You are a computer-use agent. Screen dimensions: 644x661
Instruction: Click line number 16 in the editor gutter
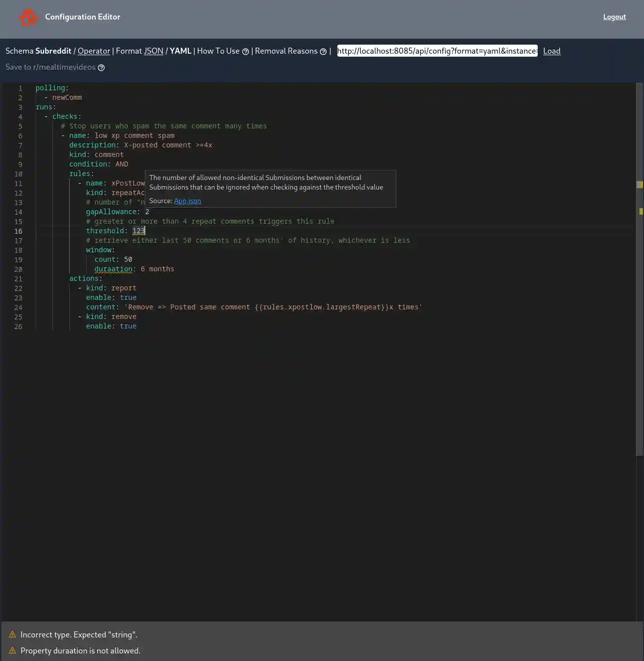[x=19, y=231]
